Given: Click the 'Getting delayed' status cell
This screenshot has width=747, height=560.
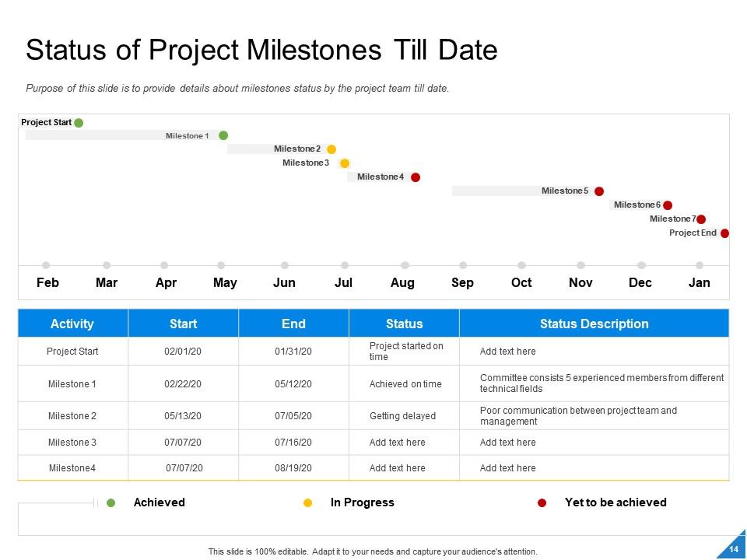Looking at the screenshot, I should 402,416.
